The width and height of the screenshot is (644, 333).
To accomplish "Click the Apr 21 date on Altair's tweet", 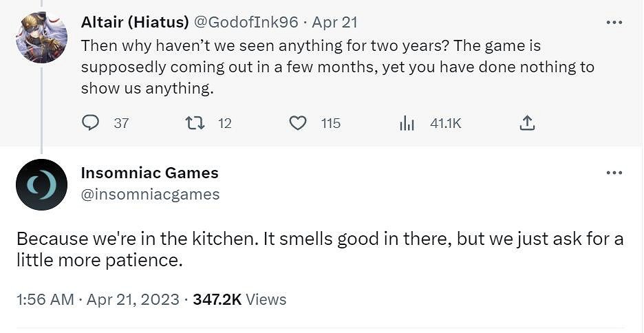I will 334,22.
